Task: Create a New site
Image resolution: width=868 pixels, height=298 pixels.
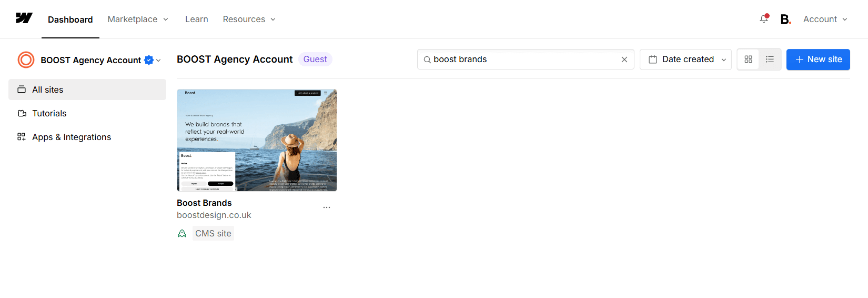Action: click(x=818, y=59)
